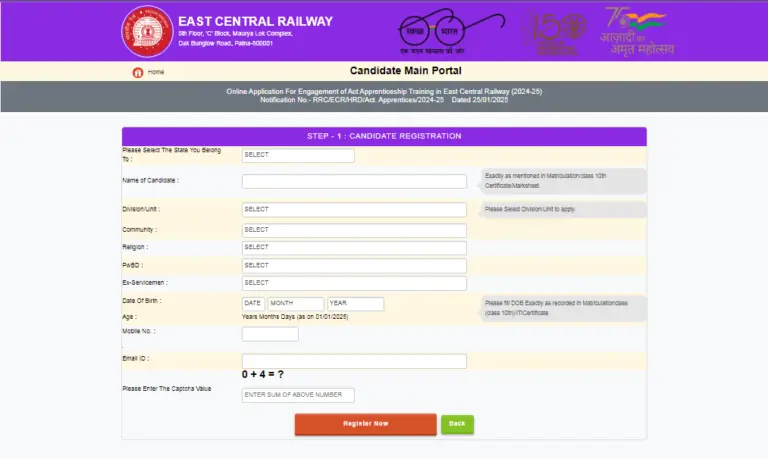This screenshot has width=768, height=459.
Task: Open the birth YEAR dropdown
Action: pos(355,303)
